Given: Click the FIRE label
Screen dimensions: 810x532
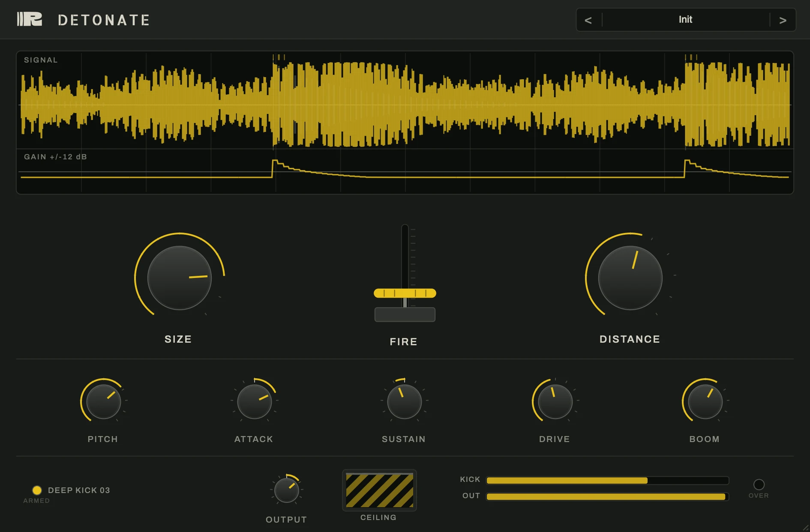Looking at the screenshot, I should point(404,342).
